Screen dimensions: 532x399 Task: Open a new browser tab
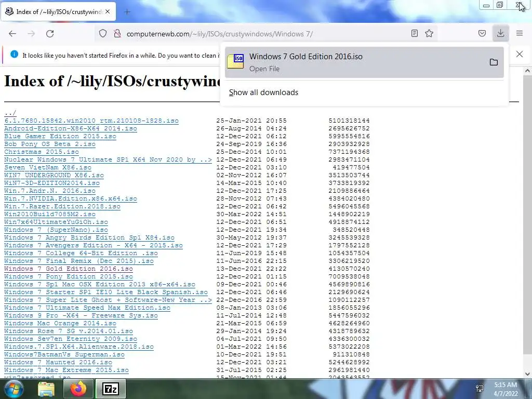tap(127, 12)
